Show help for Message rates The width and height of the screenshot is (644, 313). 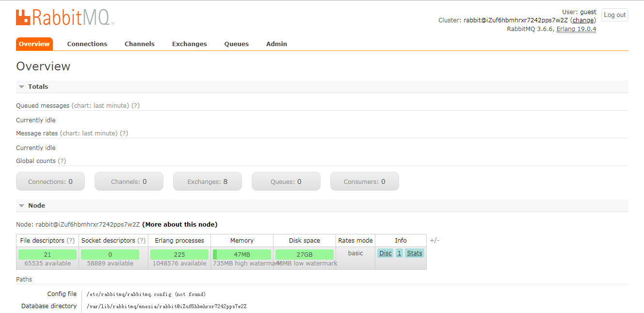124,133
